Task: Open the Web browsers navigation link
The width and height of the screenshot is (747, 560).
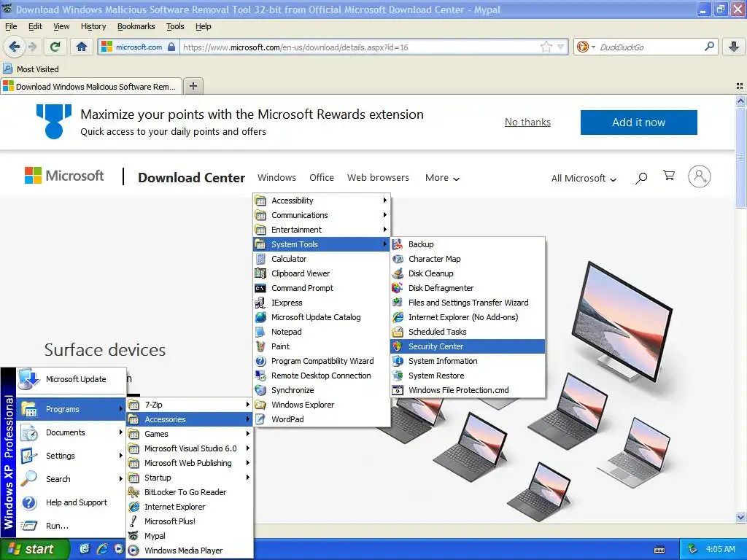Action: pyautogui.click(x=378, y=178)
